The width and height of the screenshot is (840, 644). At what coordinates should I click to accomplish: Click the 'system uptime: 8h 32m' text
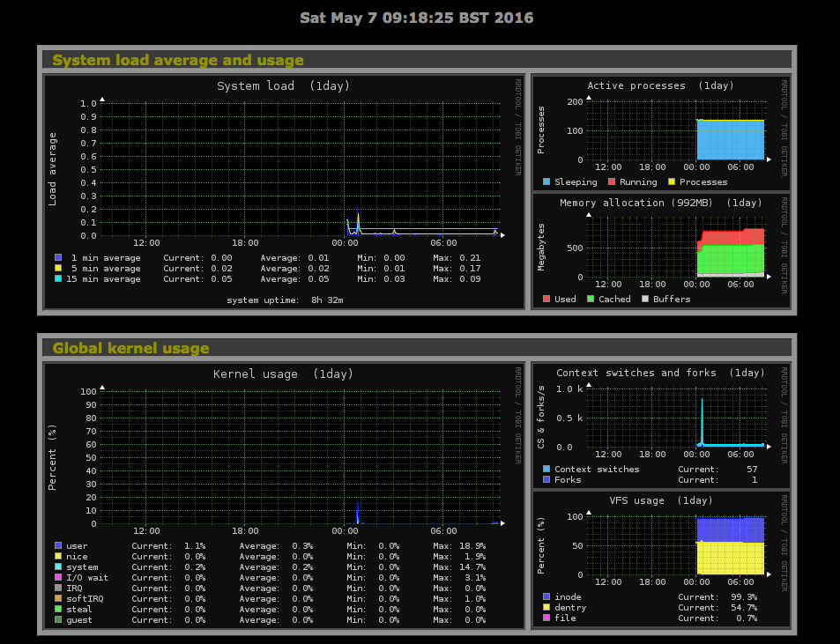tap(285, 300)
